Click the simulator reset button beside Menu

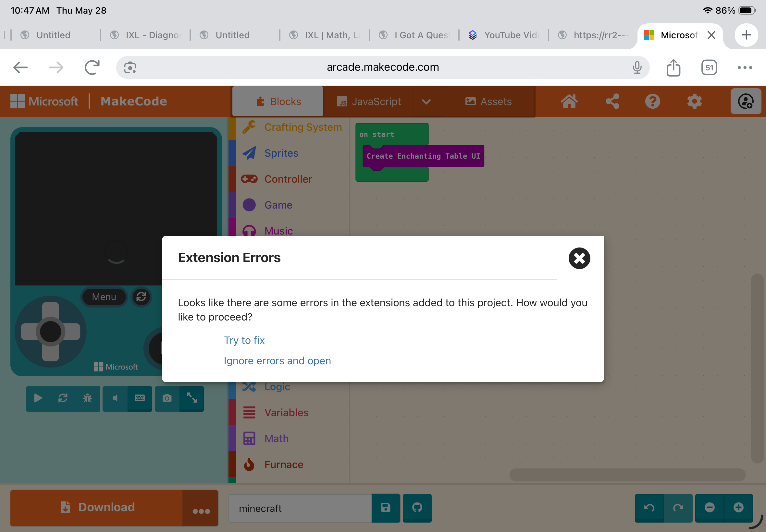pos(142,297)
